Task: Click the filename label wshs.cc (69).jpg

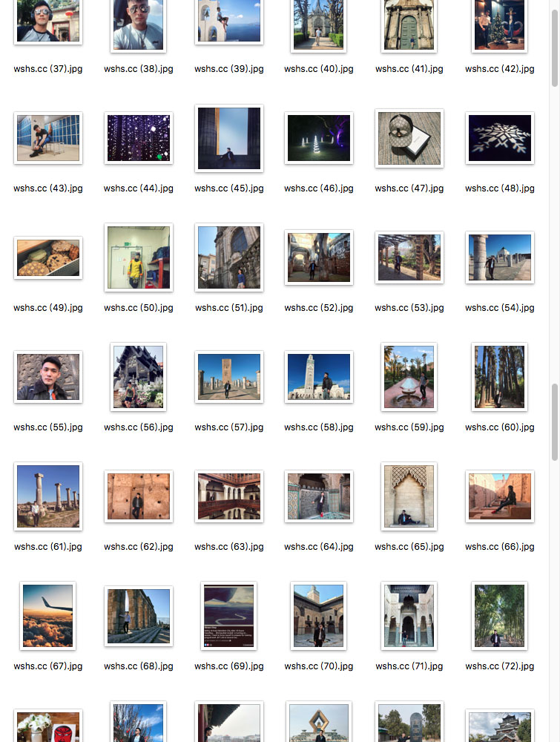Action: (229, 666)
